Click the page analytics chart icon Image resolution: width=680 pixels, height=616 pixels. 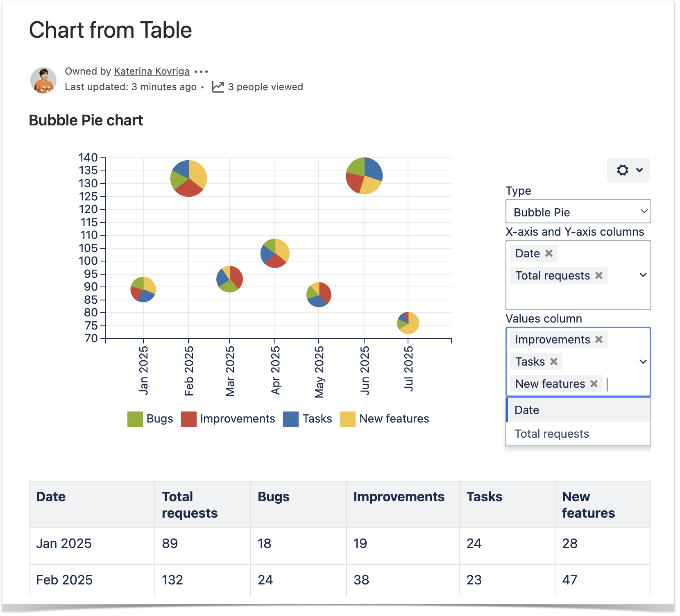click(x=218, y=87)
